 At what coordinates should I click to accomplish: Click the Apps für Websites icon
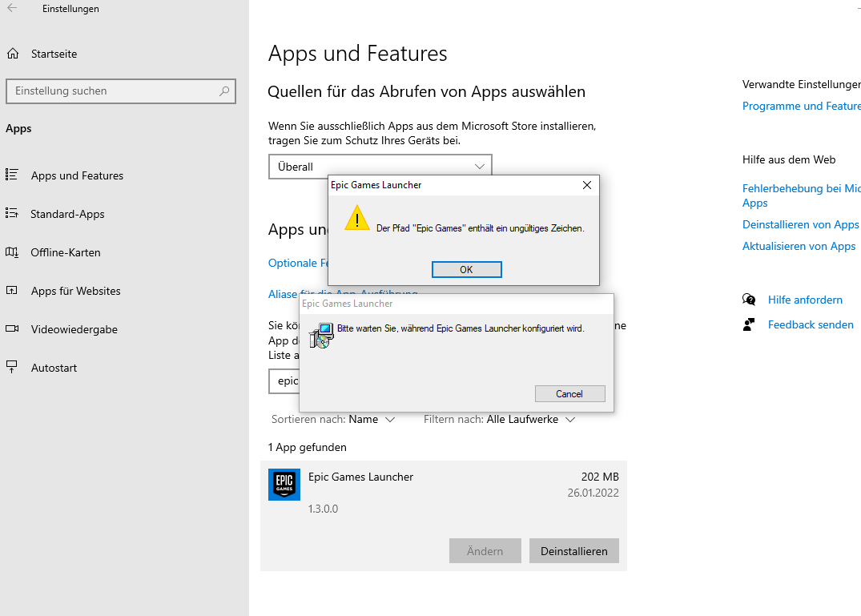(12, 291)
